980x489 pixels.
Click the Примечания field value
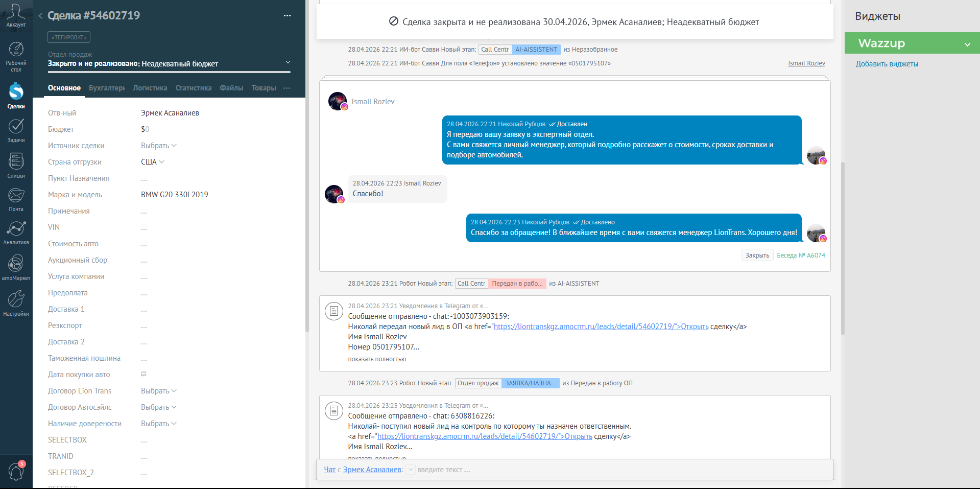(144, 211)
